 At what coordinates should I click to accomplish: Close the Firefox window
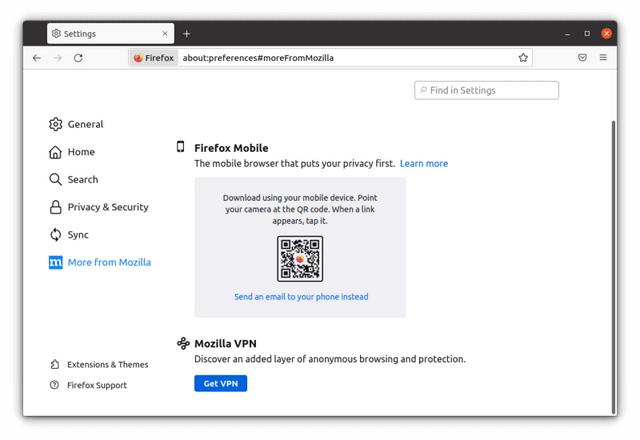[x=607, y=33]
